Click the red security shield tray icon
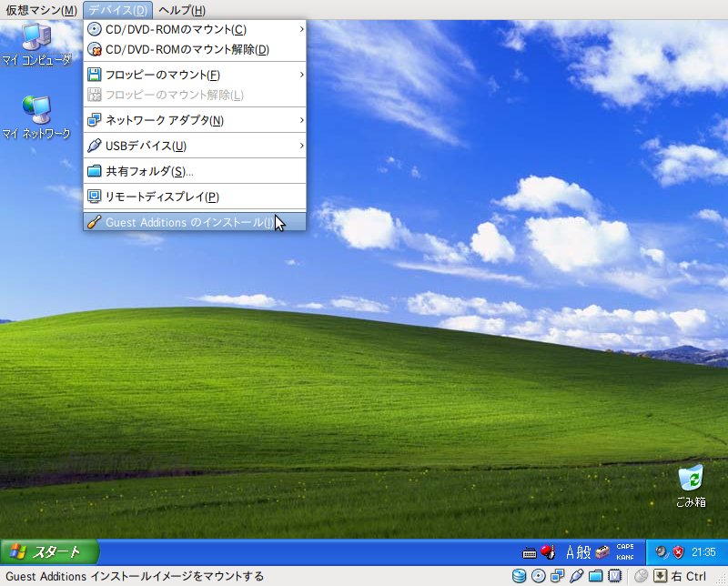The width and height of the screenshot is (728, 586). (678, 551)
